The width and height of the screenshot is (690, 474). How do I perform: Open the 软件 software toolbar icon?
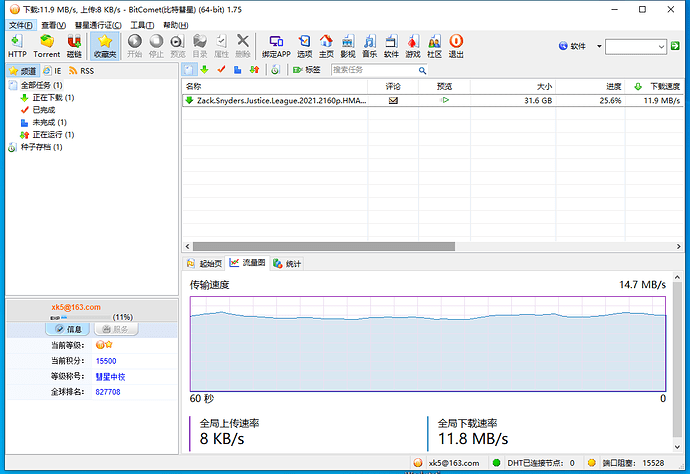[x=391, y=46]
